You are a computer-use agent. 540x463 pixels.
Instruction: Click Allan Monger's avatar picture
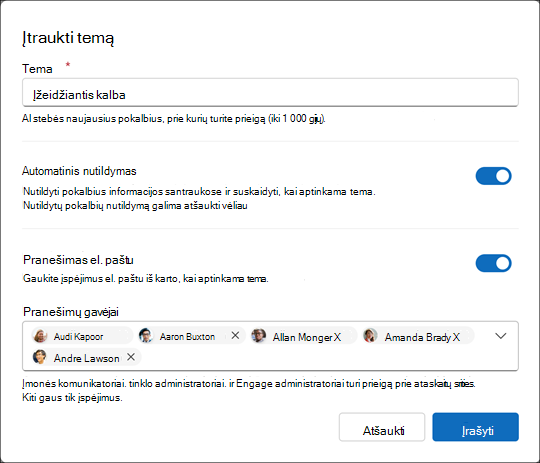point(259,335)
